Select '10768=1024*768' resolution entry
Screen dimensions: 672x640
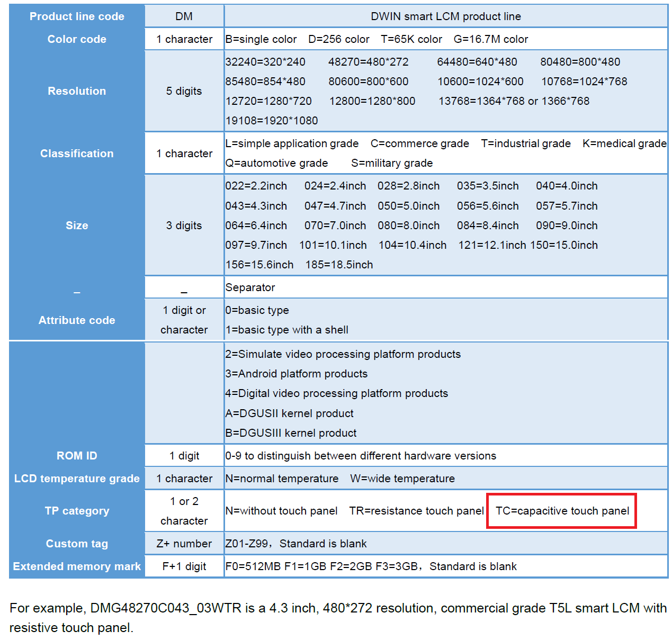(x=584, y=82)
